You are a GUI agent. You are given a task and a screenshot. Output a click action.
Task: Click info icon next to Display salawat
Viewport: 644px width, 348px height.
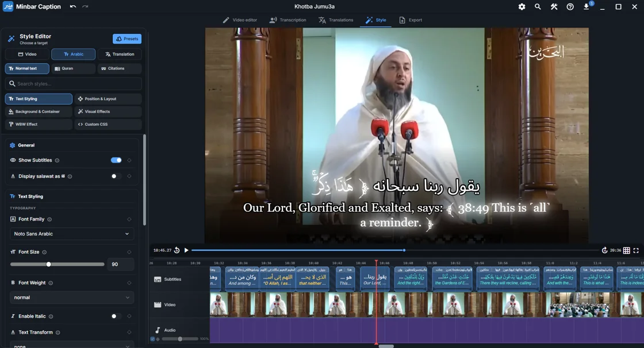[70, 176]
